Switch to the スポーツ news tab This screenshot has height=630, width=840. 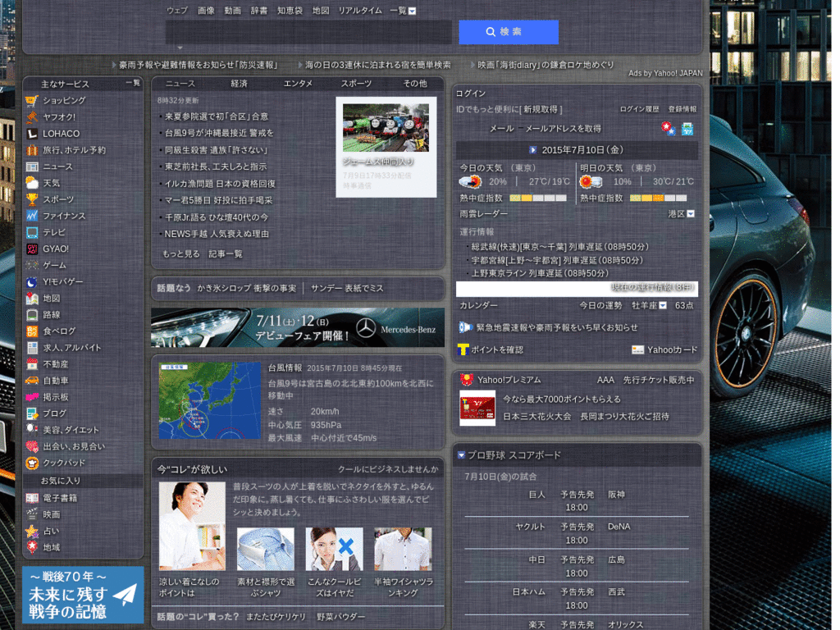[x=356, y=84]
